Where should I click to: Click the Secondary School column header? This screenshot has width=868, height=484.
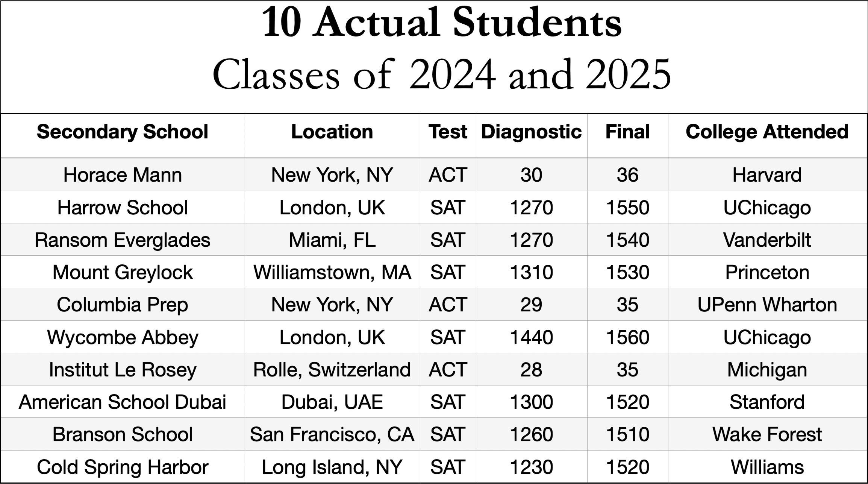click(x=123, y=132)
